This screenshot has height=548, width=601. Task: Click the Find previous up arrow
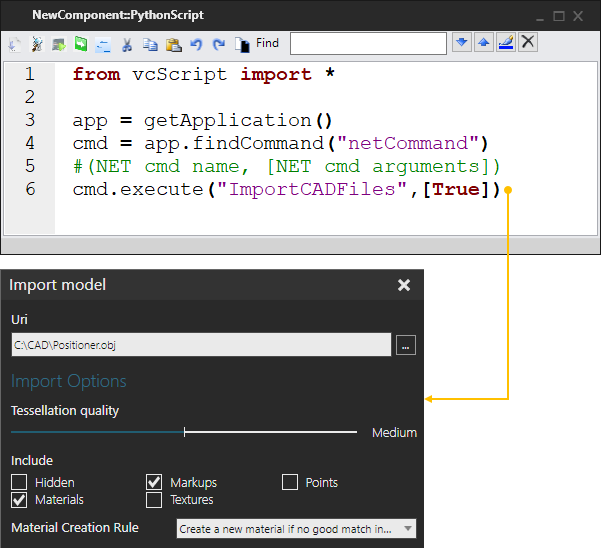coord(483,42)
